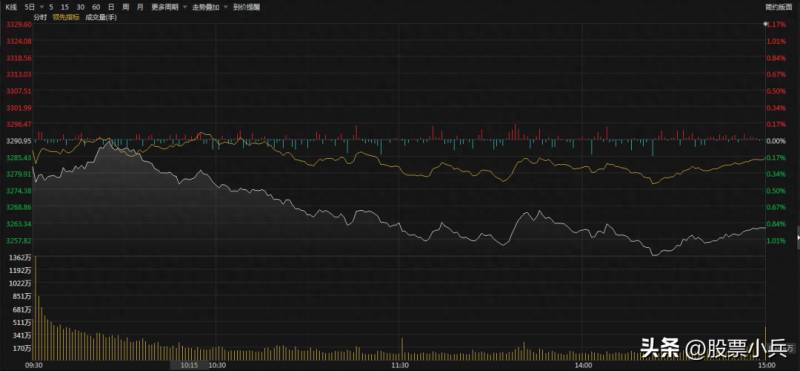Image resolution: width=800 pixels, height=371 pixels.
Task: Select the 周 weekly period
Action: [126, 8]
